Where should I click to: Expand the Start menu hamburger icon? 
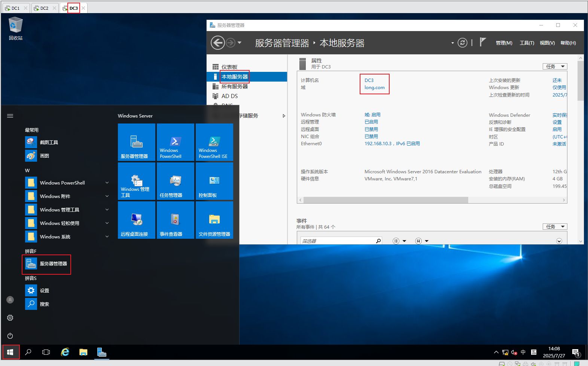coord(10,116)
